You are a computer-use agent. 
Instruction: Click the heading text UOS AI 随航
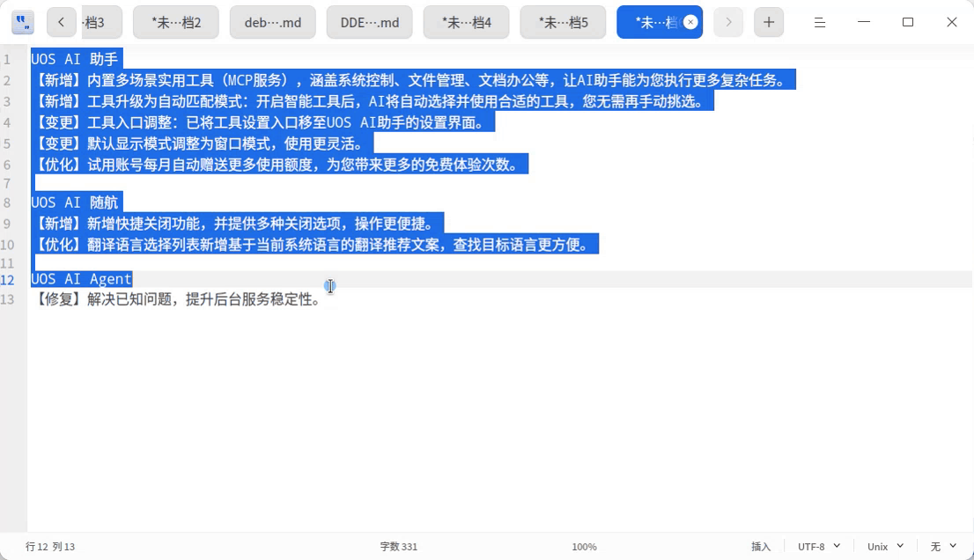(x=75, y=203)
